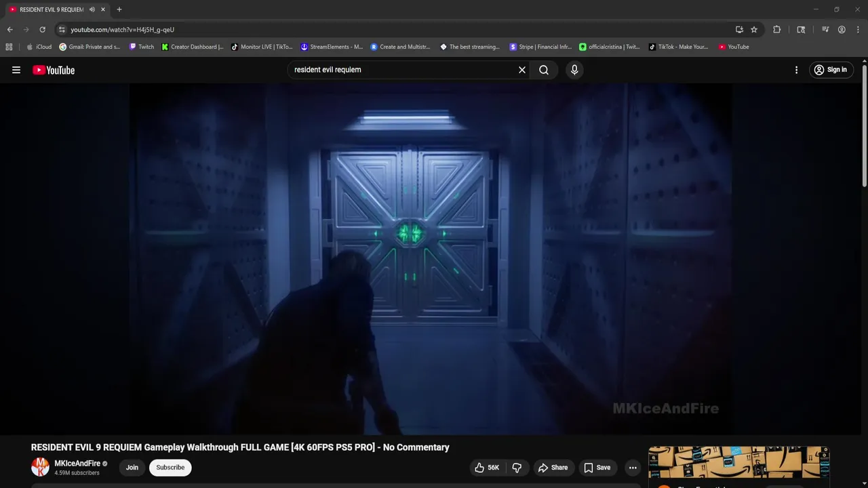Viewport: 868px width, 488px height.
Task: Go to the YouTube home logo
Action: [x=54, y=70]
